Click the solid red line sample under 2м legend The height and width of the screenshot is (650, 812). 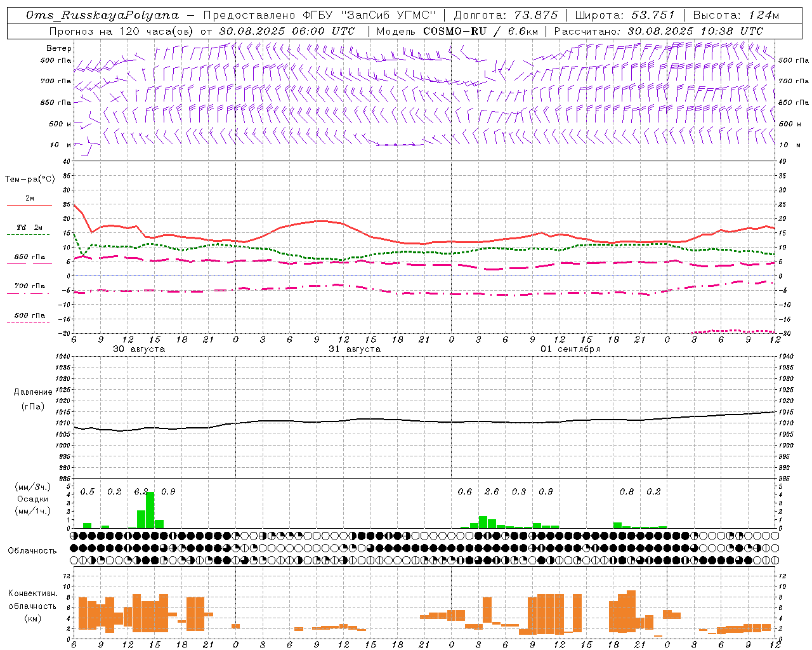[x=29, y=205]
